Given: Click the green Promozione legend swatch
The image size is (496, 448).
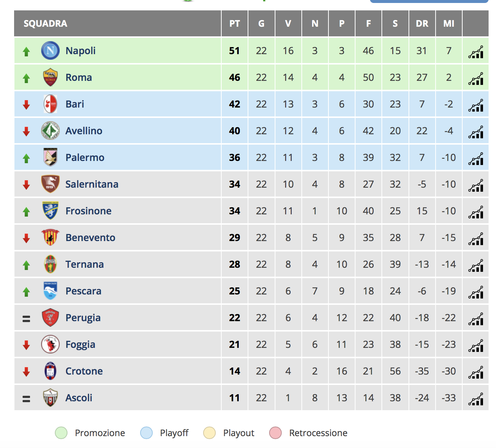Looking at the screenshot, I should (x=61, y=433).
